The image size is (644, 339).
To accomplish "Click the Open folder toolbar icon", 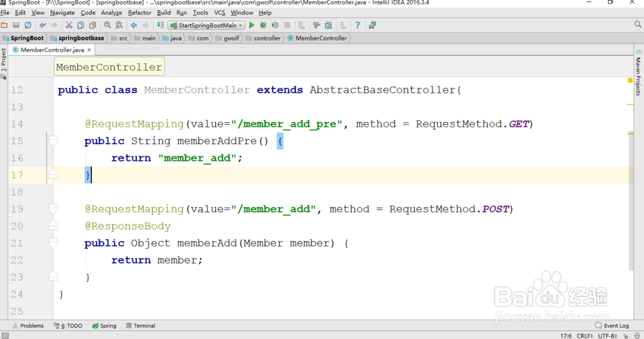I will coord(5,26).
